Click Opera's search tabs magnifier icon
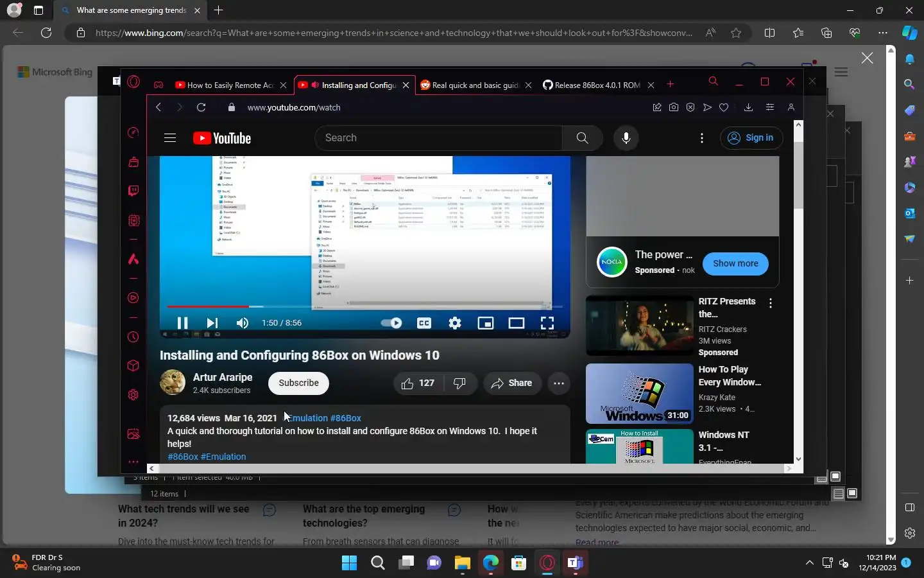 point(713,82)
